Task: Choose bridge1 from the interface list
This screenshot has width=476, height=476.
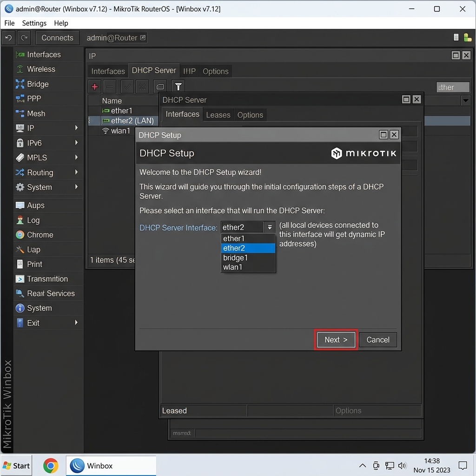Action: pos(248,258)
